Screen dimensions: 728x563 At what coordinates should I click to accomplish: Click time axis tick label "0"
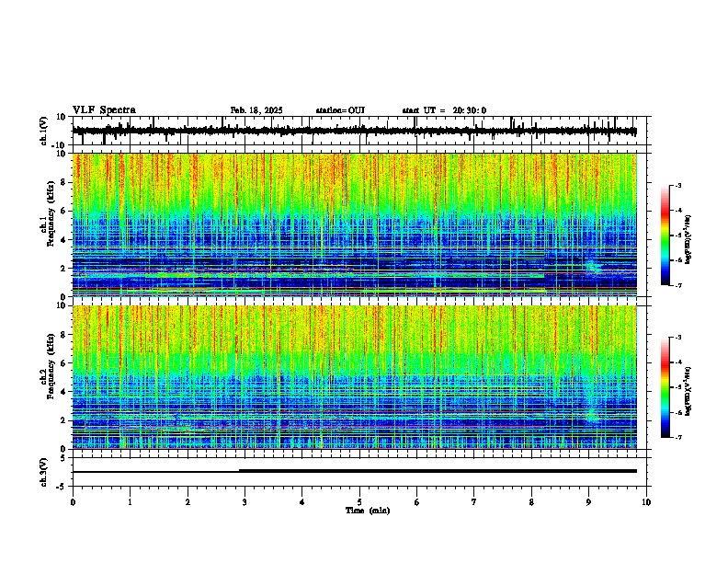(x=73, y=502)
